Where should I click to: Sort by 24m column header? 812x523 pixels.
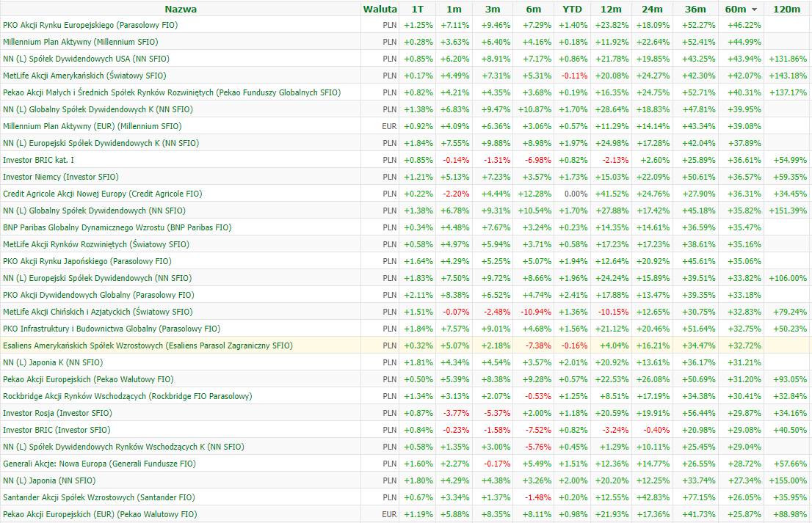(x=652, y=10)
